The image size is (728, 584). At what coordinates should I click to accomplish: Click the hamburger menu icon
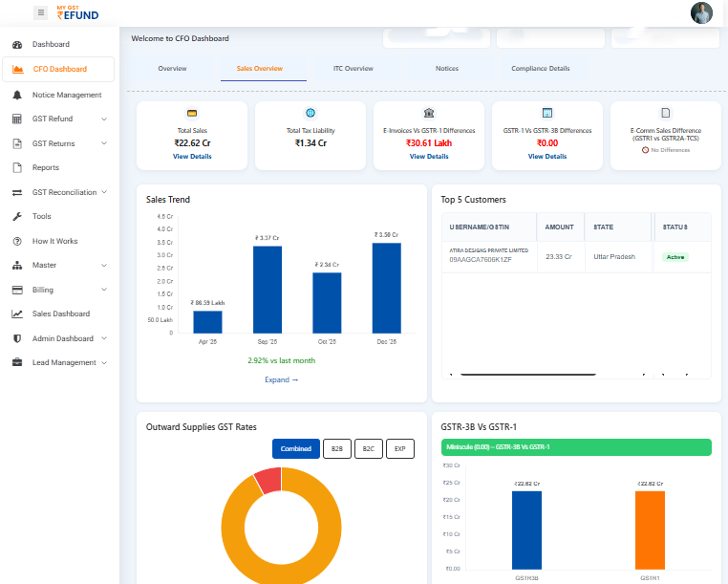click(41, 12)
